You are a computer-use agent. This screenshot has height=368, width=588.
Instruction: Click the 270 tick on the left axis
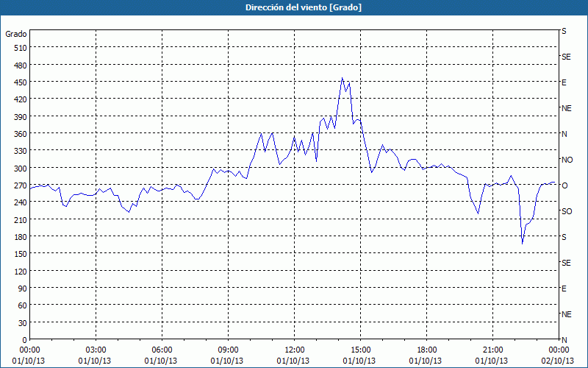coord(21,185)
